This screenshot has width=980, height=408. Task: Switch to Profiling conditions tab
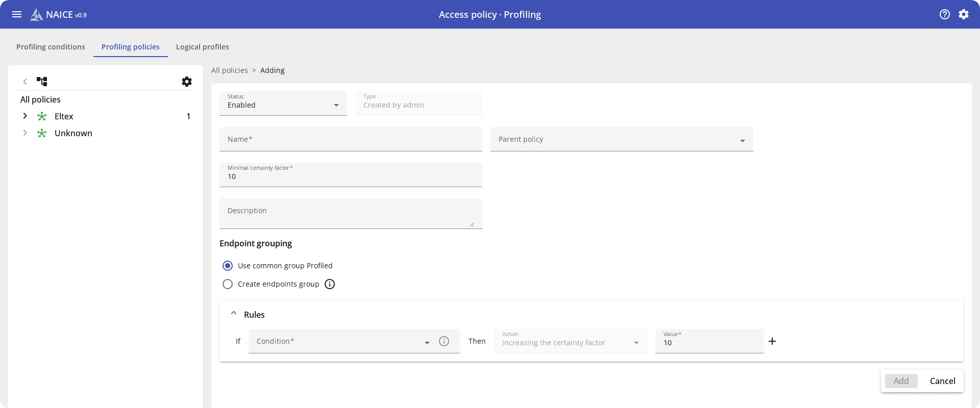tap(51, 47)
